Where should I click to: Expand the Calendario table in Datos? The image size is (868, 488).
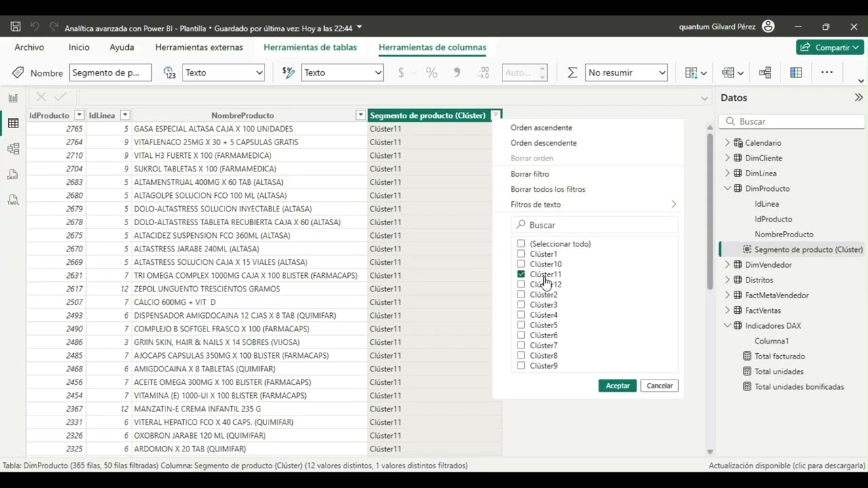point(728,143)
